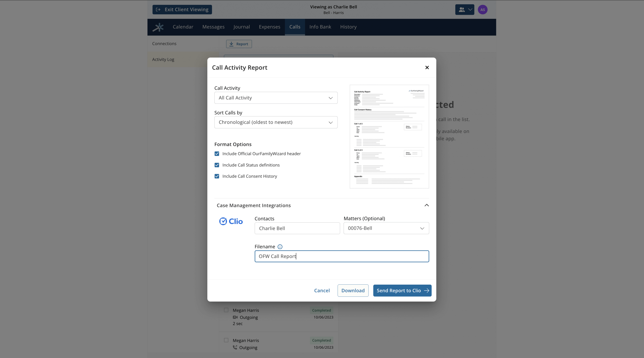This screenshot has width=644, height=358.
Task: Click the Filename info icon
Action: 280,247
